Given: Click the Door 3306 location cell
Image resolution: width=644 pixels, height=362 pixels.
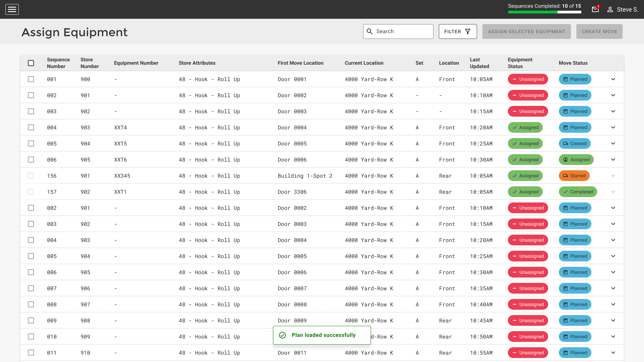Looking at the screenshot, I should (292, 192).
